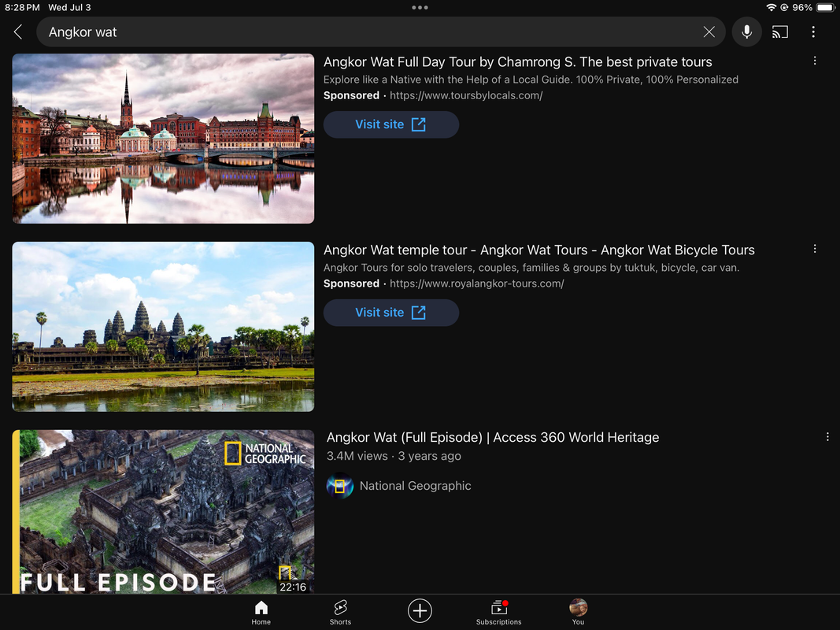Tap the 8:28 PM clock in status bar
Image resolution: width=840 pixels, height=630 pixels.
click(22, 8)
